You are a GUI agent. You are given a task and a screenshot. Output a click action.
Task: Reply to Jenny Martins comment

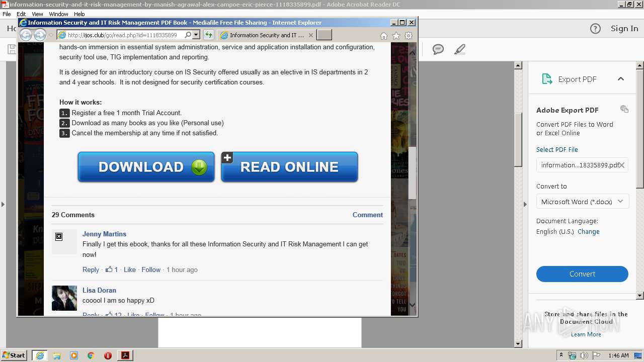pyautogui.click(x=91, y=269)
